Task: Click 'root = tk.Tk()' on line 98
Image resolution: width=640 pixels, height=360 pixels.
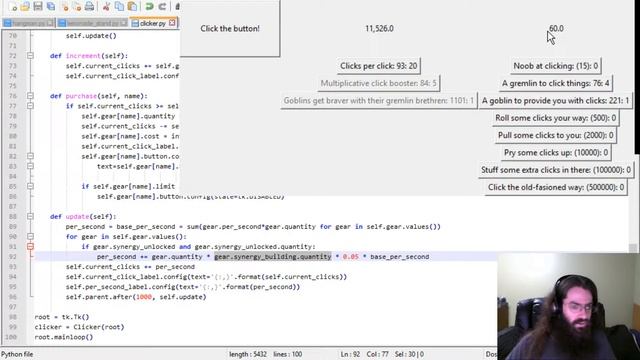Action: click(x=62, y=317)
